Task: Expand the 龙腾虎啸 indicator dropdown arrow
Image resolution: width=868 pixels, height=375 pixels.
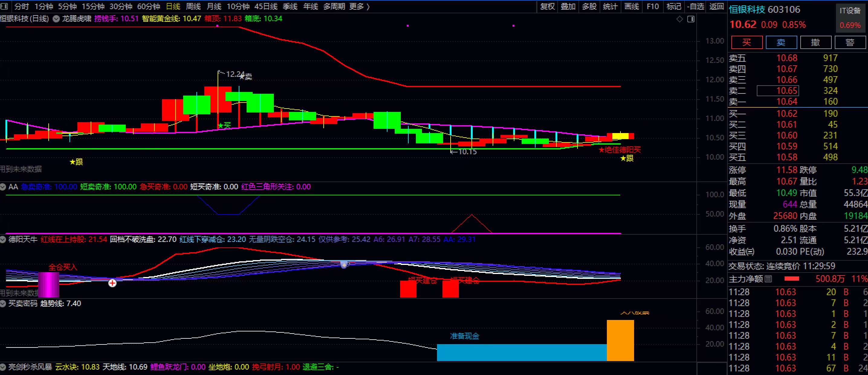Action: point(56,19)
